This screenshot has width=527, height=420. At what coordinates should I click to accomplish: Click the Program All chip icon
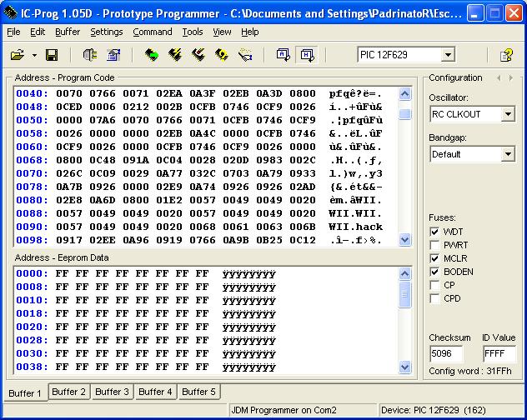(174, 55)
